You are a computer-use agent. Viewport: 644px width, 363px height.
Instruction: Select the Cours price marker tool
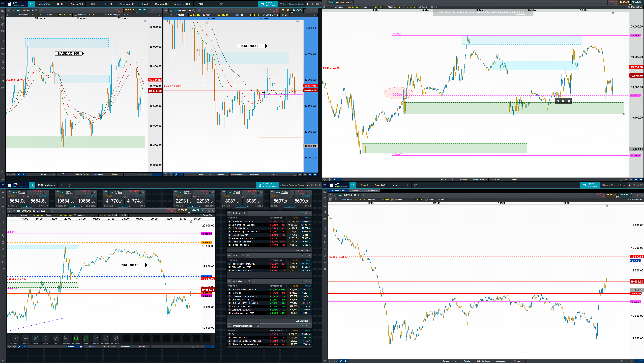point(36,338)
